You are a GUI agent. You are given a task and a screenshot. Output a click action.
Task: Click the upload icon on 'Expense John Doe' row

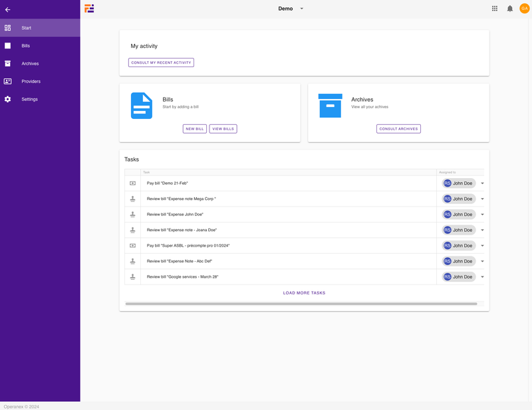point(132,214)
